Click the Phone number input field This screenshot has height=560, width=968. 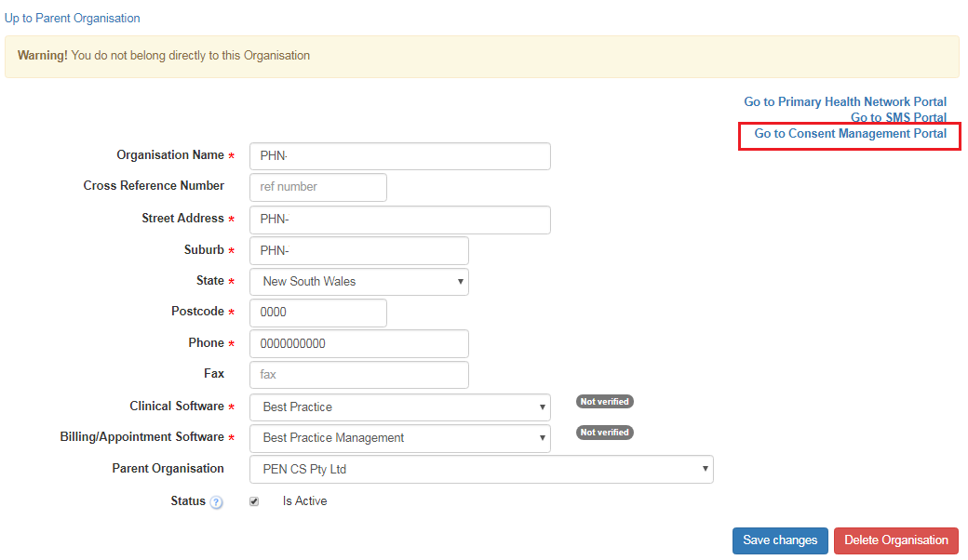[x=358, y=343]
